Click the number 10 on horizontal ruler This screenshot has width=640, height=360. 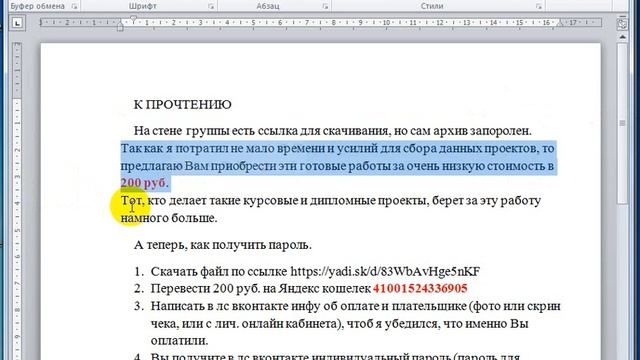(386, 23)
